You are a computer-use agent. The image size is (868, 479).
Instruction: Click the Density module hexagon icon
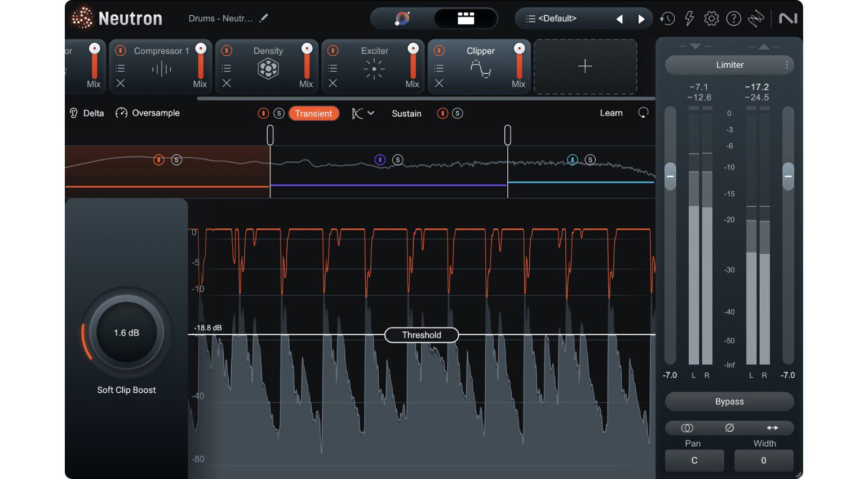coord(269,68)
